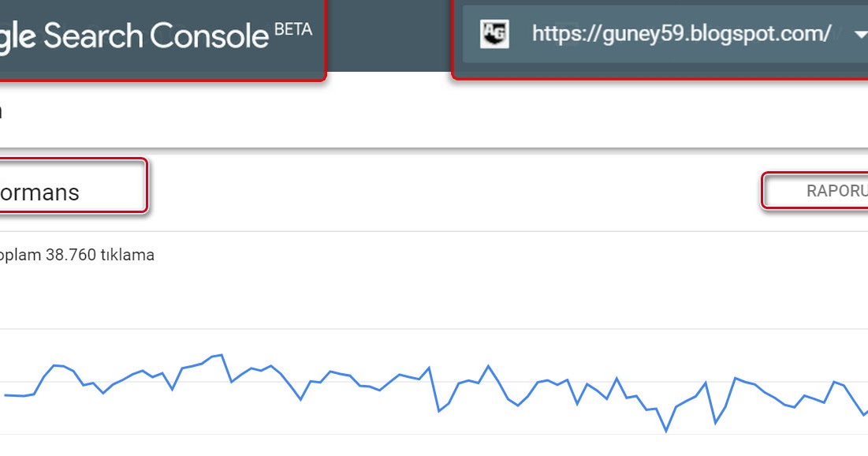Select the guney59.blogspot.com property URL
868x456 pixels.
[681, 34]
